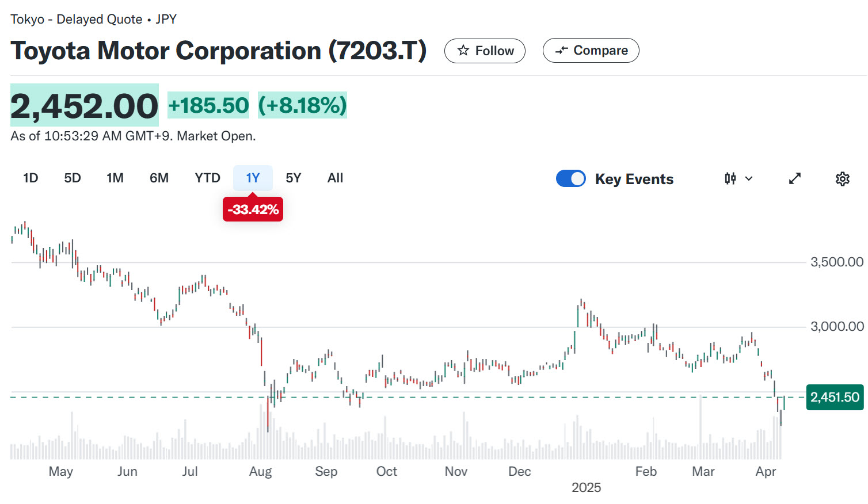This screenshot has width=868, height=504.
Task: Click the May month axis label
Action: click(60, 472)
